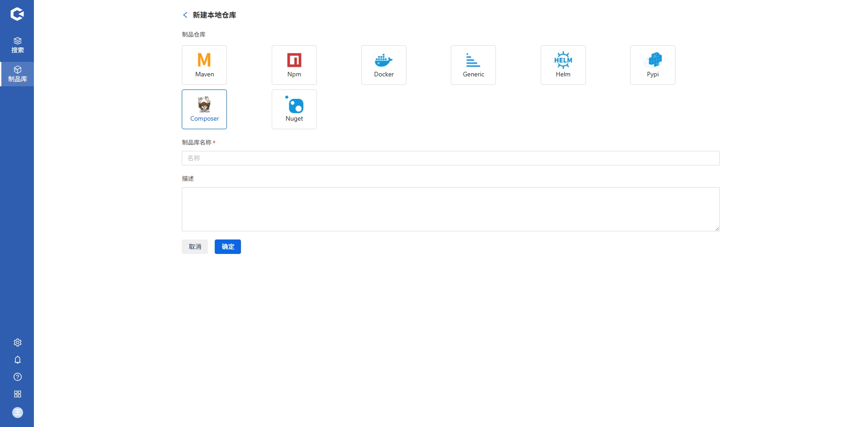Choose the Generic repository type
The image size is (868, 427).
point(473,65)
